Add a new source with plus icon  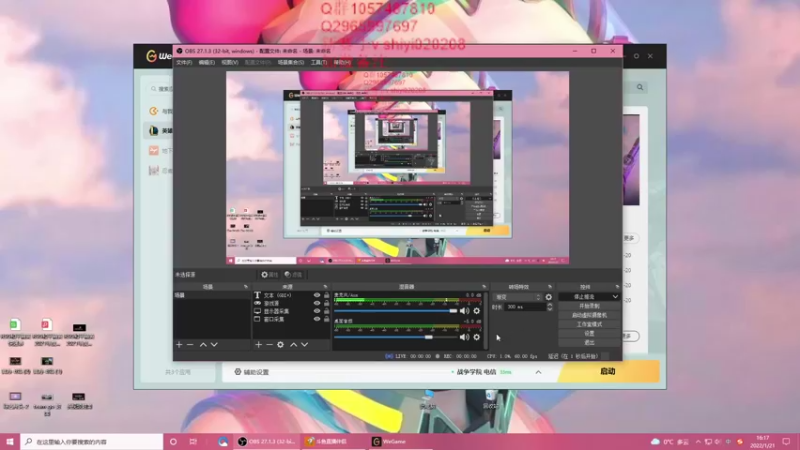[259, 345]
